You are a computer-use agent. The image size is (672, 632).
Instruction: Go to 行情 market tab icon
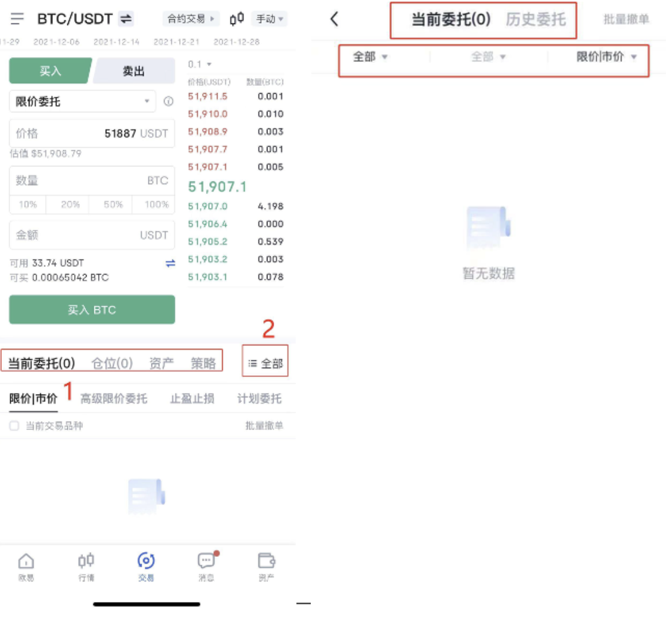tap(86, 567)
